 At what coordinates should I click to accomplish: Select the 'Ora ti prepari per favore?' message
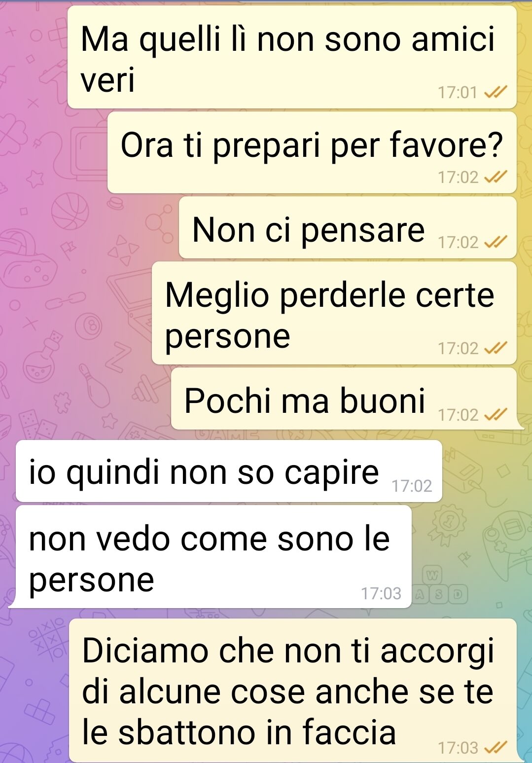point(312,152)
